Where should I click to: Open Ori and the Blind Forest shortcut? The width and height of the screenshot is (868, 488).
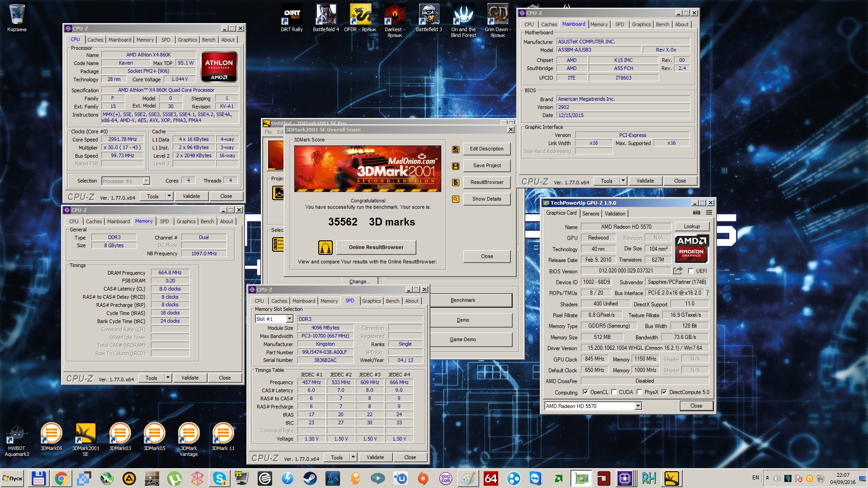pos(463,20)
